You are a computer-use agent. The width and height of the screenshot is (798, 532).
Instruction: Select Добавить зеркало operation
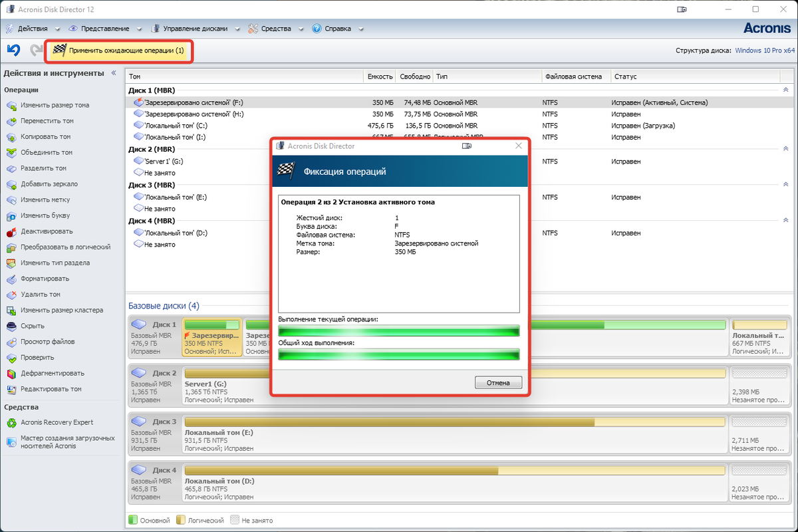pos(49,184)
